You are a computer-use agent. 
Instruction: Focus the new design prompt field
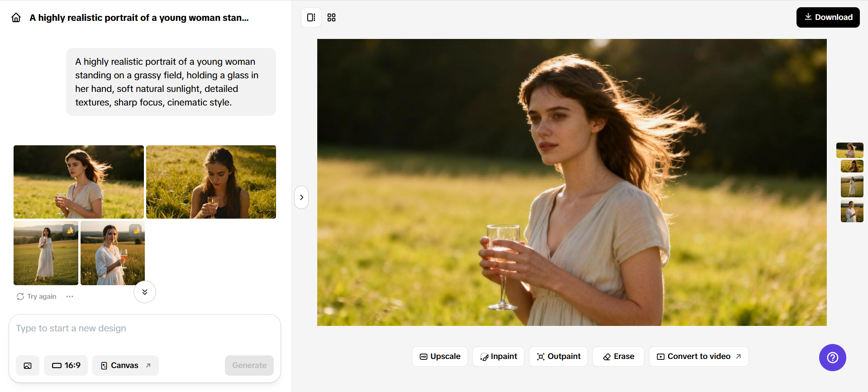(x=145, y=329)
